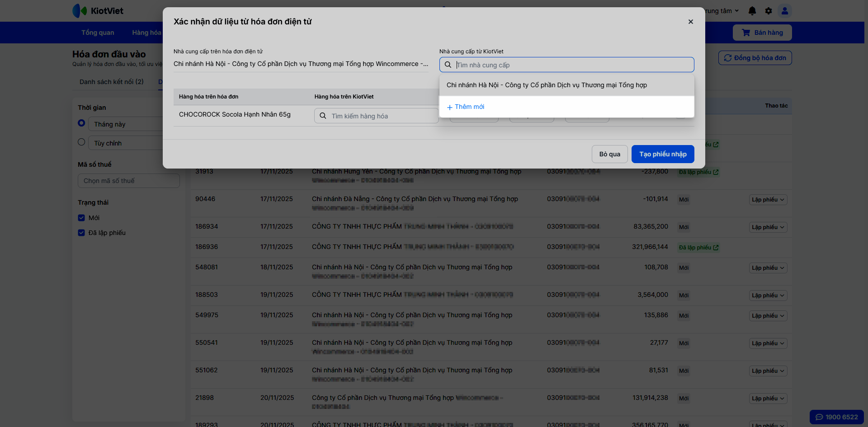
Task: Open the 1900 6522 support chat
Action: [x=837, y=417]
